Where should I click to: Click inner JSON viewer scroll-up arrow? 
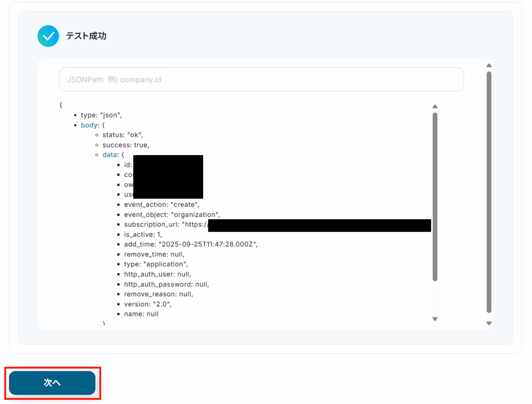pos(435,107)
